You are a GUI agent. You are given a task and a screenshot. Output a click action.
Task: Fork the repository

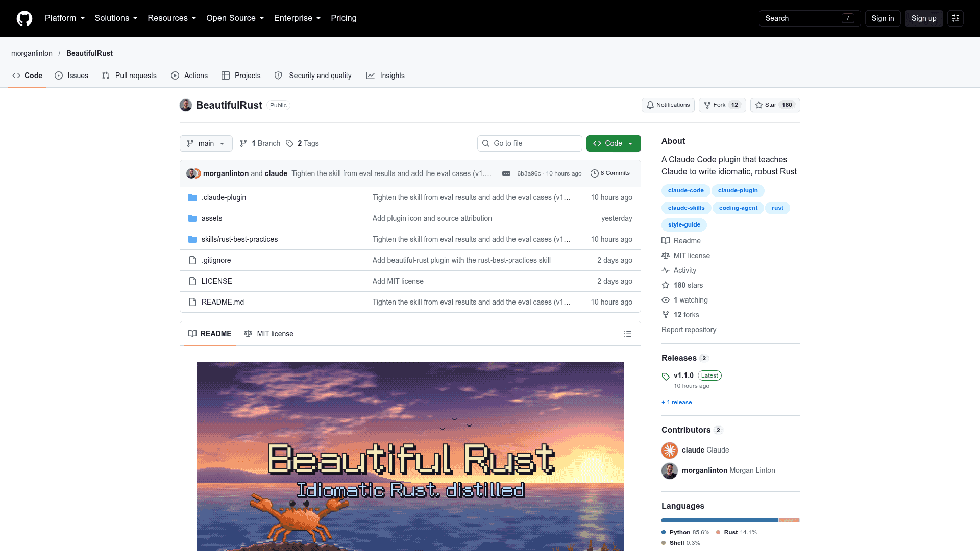coord(722,105)
